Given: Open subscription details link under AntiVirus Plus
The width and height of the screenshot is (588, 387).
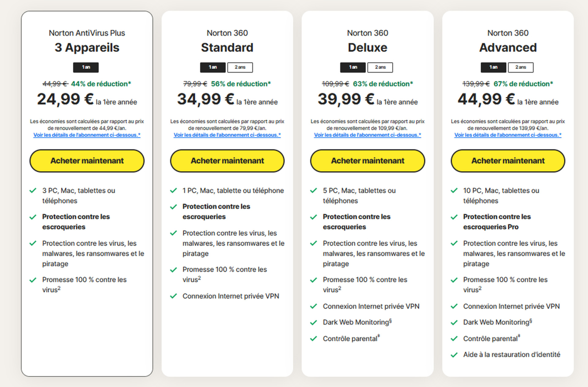Looking at the screenshot, I should click(x=87, y=135).
